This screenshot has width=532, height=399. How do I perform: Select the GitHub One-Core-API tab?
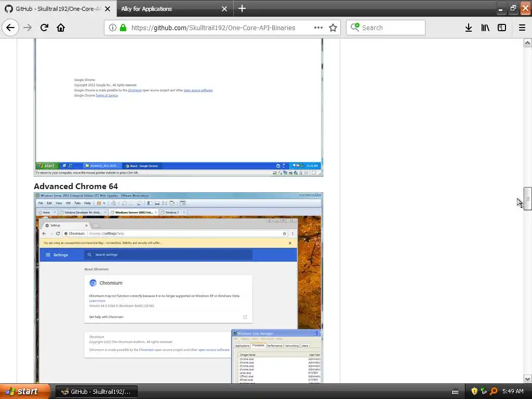click(x=58, y=9)
